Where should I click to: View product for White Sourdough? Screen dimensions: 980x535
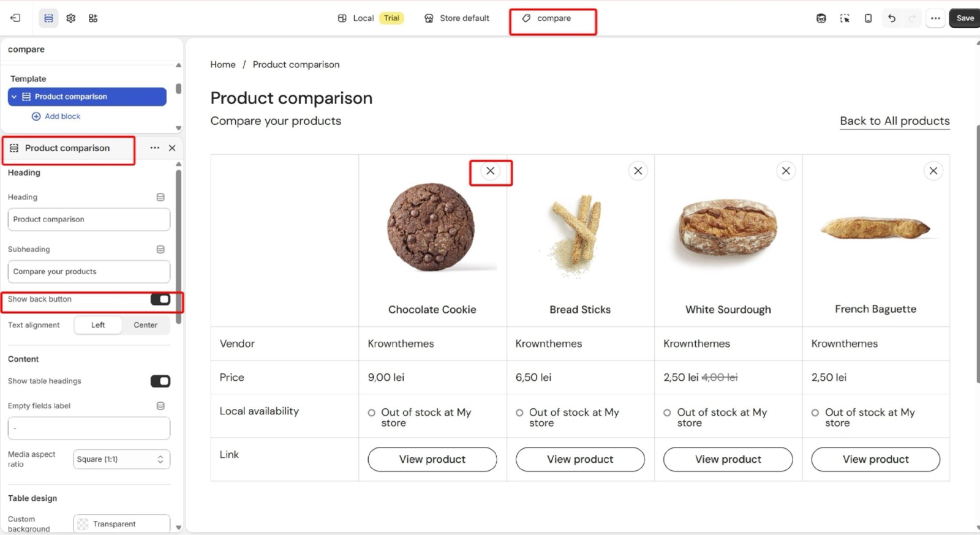(728, 459)
